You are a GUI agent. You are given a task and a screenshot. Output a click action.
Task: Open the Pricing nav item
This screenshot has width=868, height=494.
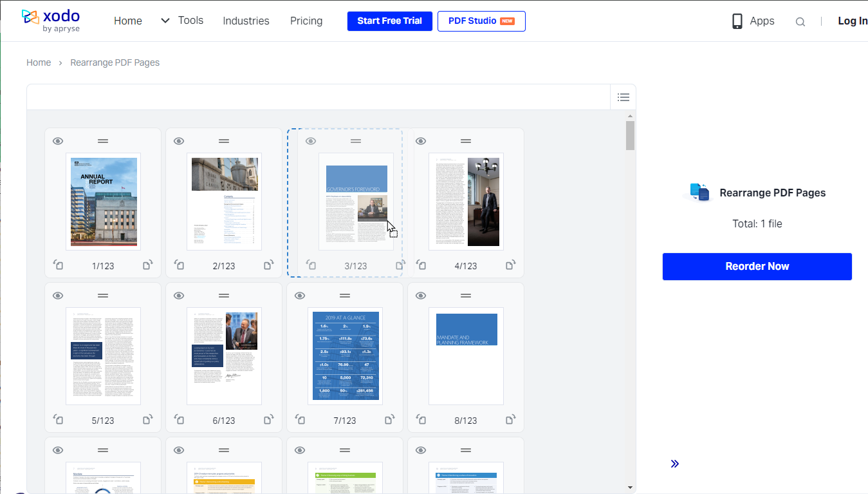point(306,21)
